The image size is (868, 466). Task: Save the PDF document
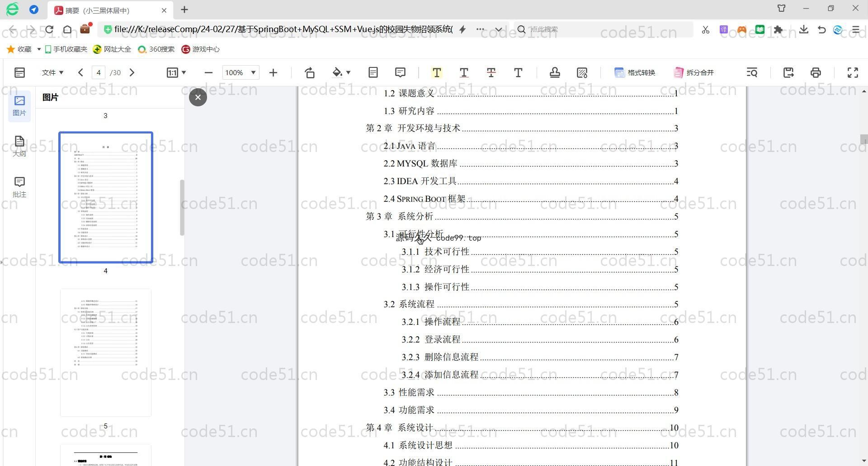[788, 72]
